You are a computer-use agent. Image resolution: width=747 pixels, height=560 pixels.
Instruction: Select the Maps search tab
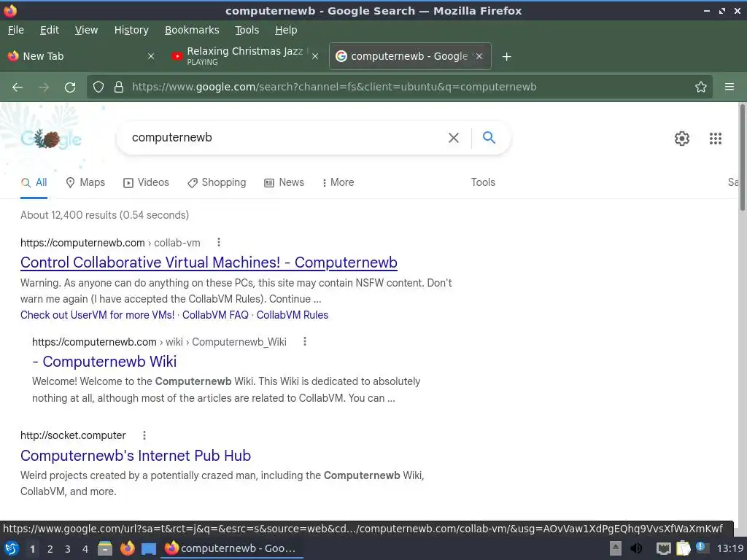(x=85, y=182)
